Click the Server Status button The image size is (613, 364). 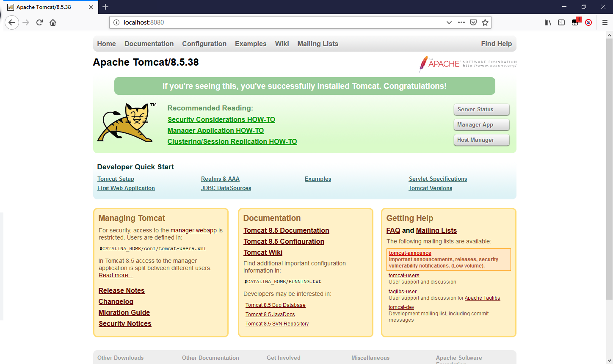click(x=481, y=109)
